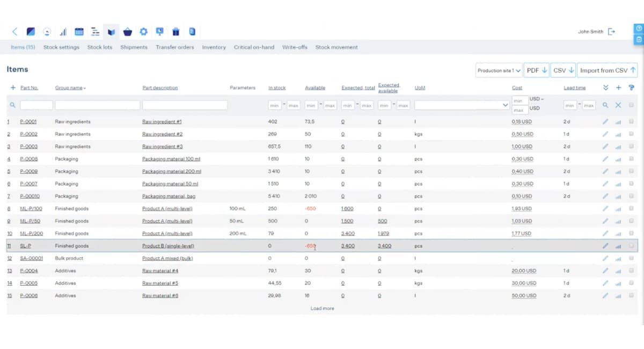Open the Stock module book icon
The width and height of the screenshot is (644, 349).
tap(111, 31)
